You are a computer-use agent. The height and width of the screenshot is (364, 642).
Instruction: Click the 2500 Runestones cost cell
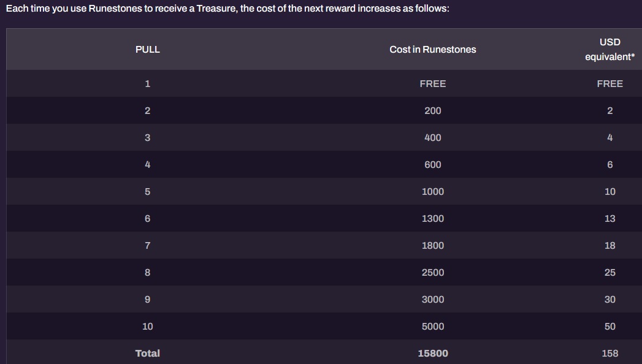pos(433,273)
